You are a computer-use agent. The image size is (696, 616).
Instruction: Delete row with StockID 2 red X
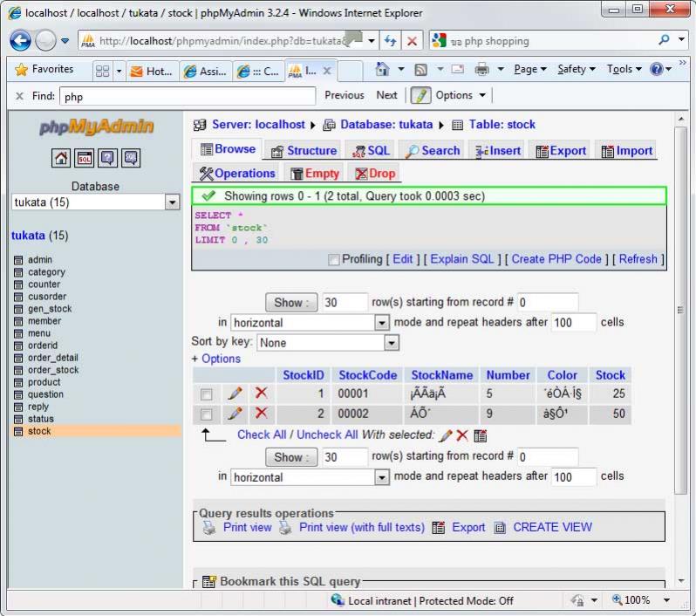[261, 413]
